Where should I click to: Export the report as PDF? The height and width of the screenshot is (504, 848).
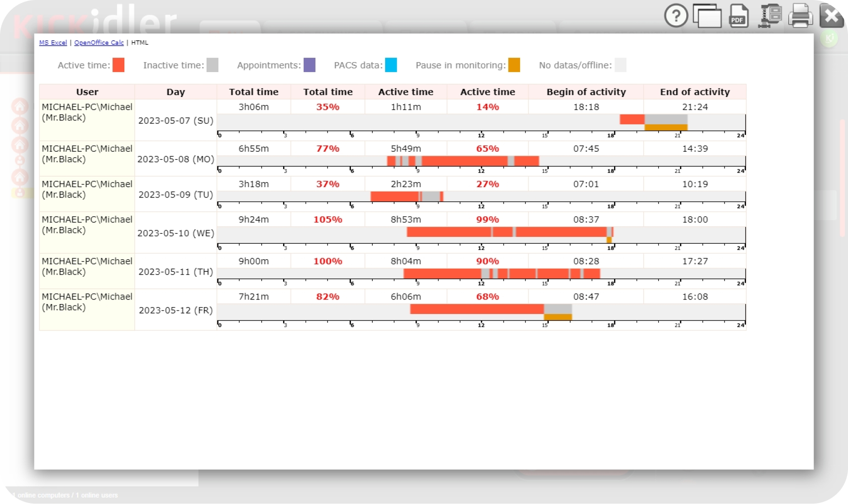[x=739, y=16]
